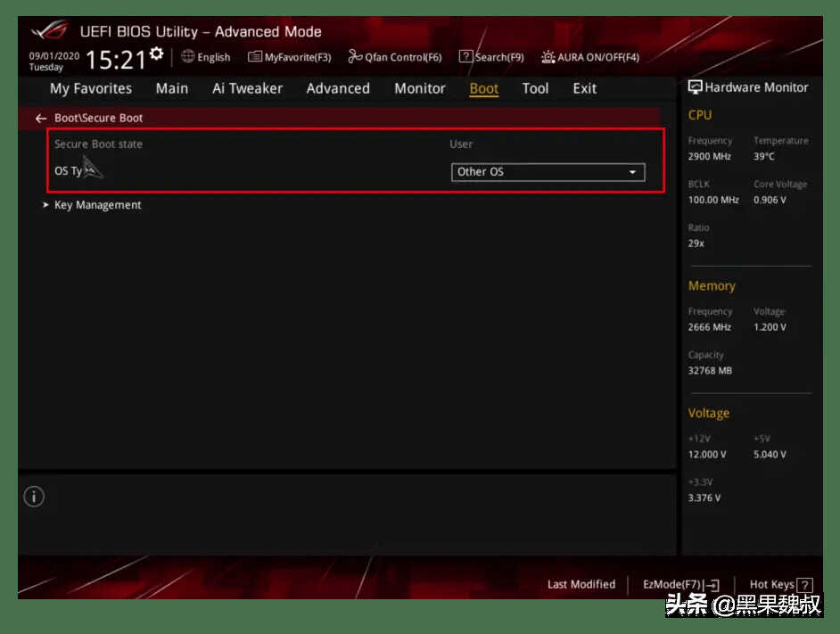Image resolution: width=840 pixels, height=634 pixels.
Task: Switch to the Ai Tweaker tab
Action: point(247,88)
